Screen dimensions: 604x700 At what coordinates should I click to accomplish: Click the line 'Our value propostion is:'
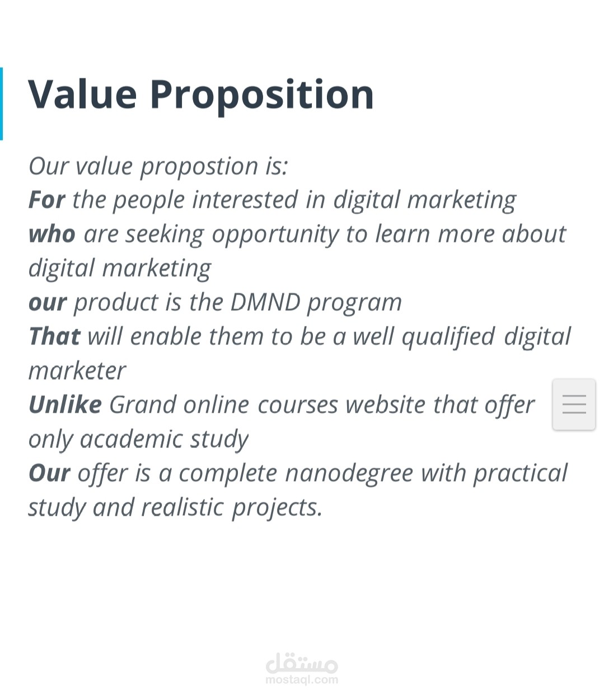158,166
